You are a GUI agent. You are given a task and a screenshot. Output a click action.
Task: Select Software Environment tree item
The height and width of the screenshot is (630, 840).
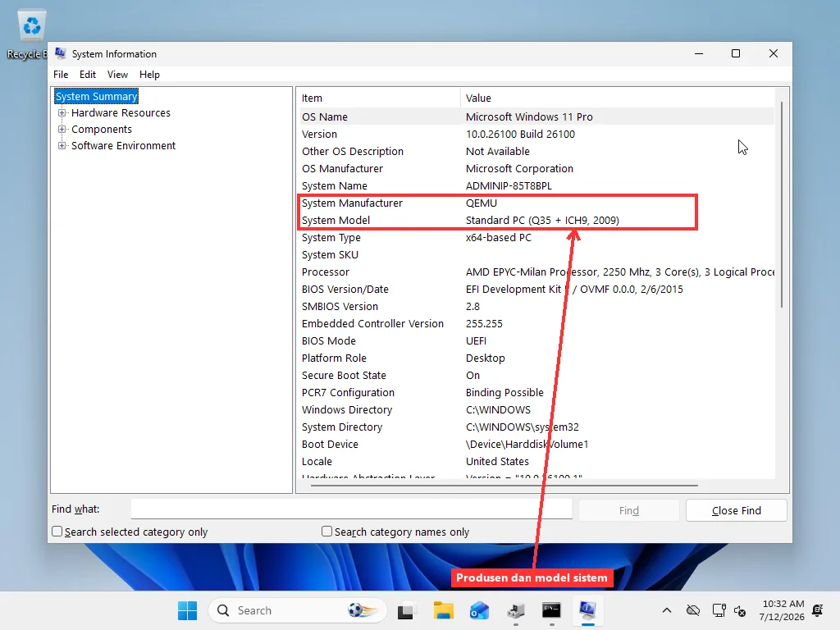tap(123, 146)
